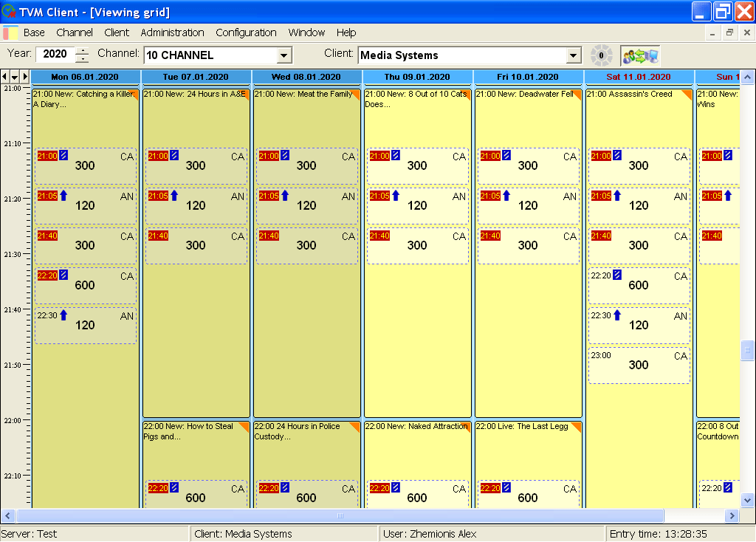Click the Sat 11.01.2020 column header

point(639,77)
